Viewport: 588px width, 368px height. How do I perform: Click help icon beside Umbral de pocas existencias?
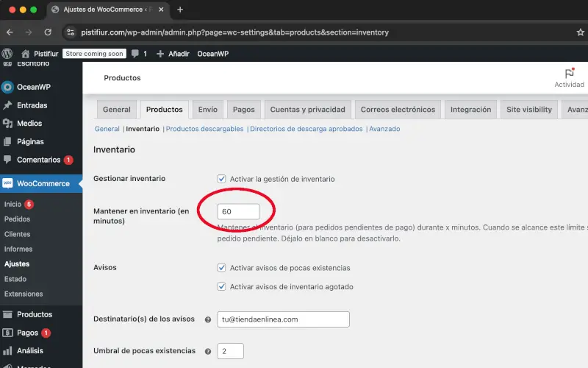[208, 351]
